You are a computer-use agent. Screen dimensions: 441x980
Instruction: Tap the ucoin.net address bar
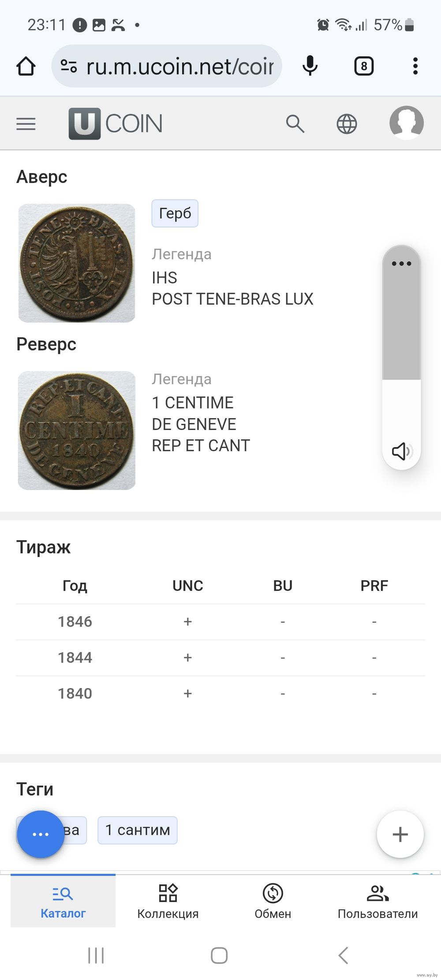tap(176, 66)
